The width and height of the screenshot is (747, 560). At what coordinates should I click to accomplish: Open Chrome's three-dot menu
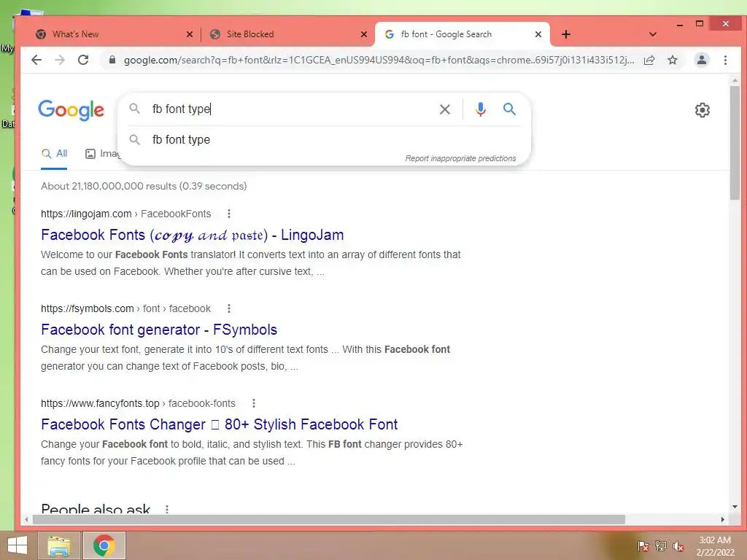725,60
